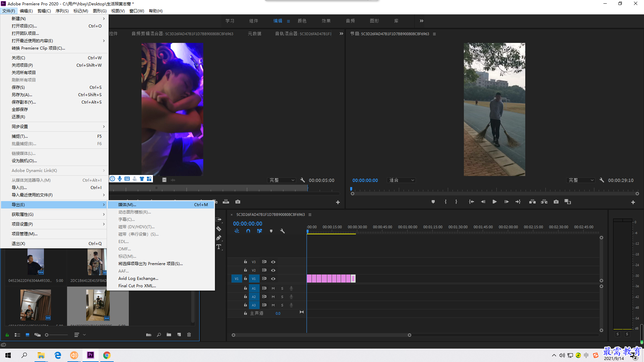Switch Project panel to freeform view
The height and width of the screenshot is (362, 644).
38,335
